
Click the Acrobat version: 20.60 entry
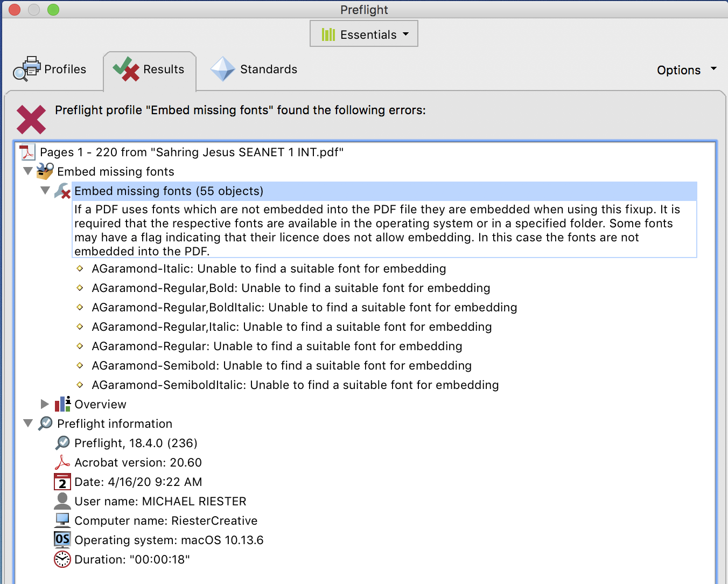(x=138, y=462)
